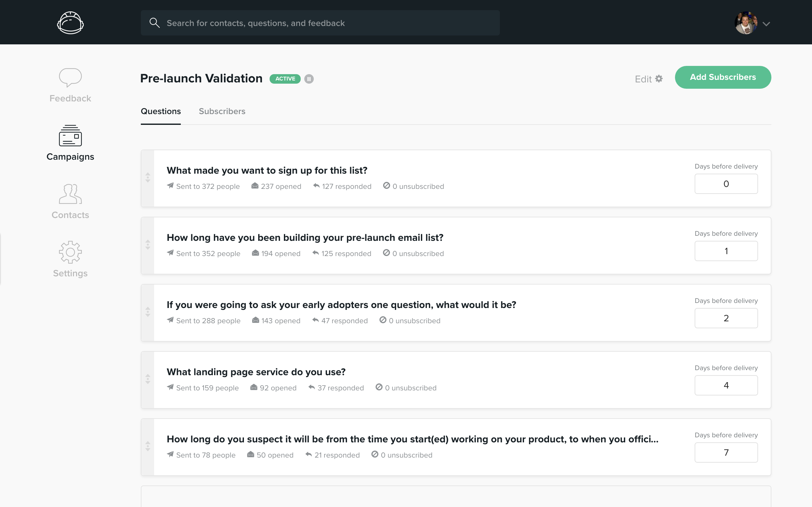Click the search magnifier icon
Image resolution: width=812 pixels, height=507 pixels.
point(154,23)
